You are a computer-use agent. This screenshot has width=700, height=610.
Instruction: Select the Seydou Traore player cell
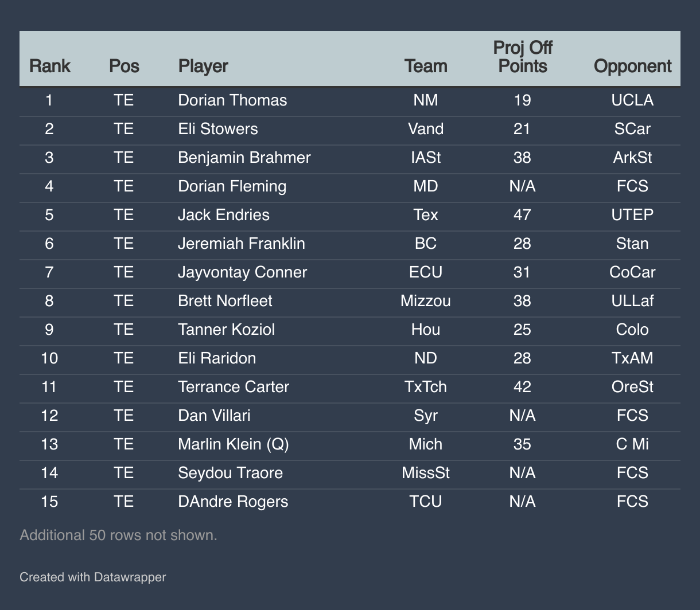click(230, 473)
